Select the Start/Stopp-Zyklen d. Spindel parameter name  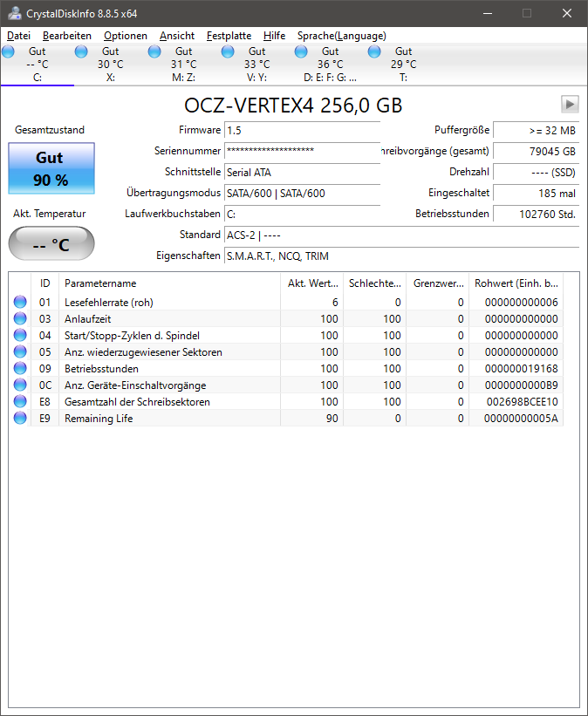[132, 336]
